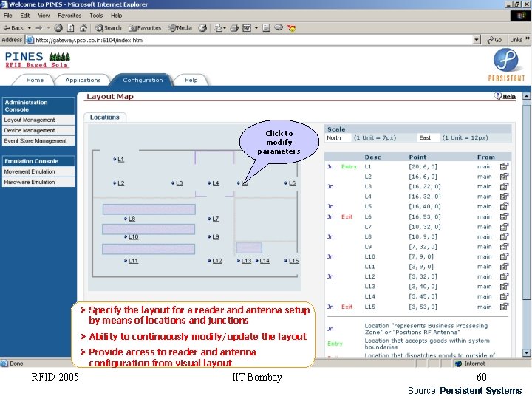Screen dimensions: 532x399
Task: Open the File menu
Action: point(8,16)
